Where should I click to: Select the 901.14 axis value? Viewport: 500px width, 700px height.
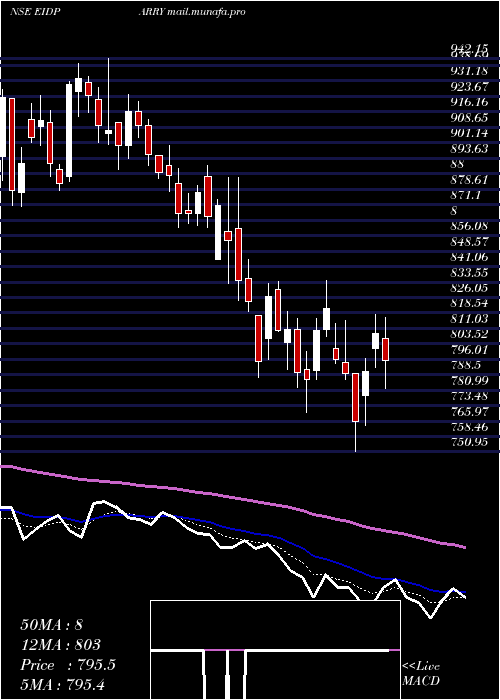coord(469,133)
